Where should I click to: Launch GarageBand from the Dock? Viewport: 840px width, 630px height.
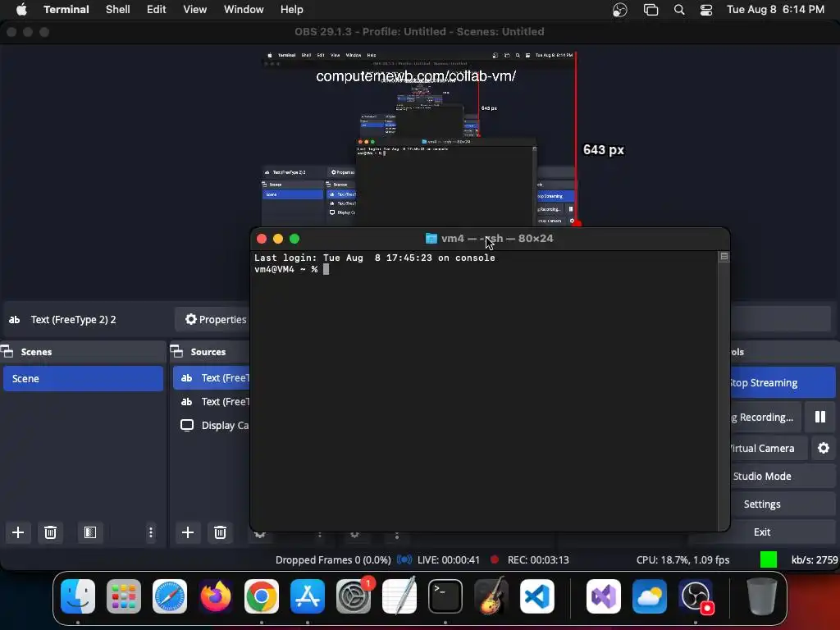point(491,596)
